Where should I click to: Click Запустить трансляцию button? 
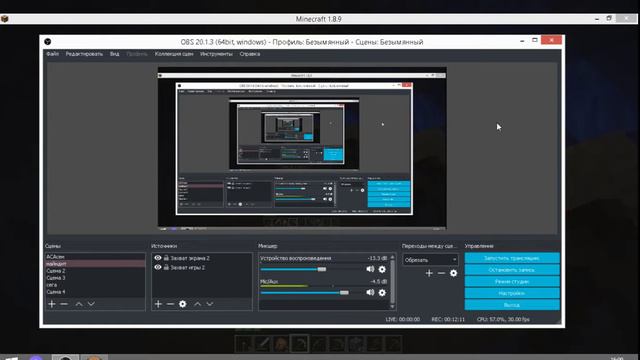click(512, 258)
